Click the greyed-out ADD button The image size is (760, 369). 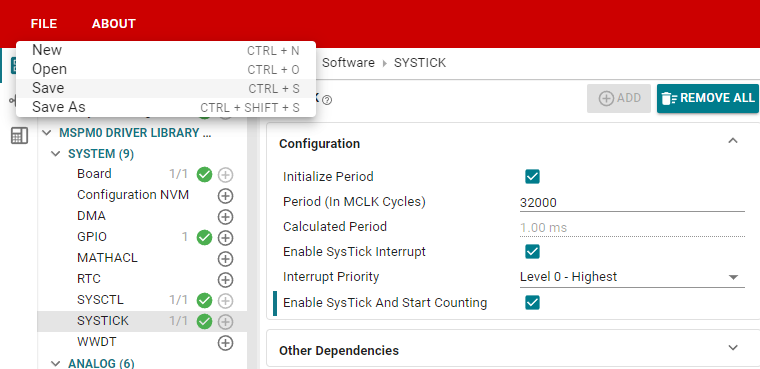click(x=619, y=98)
